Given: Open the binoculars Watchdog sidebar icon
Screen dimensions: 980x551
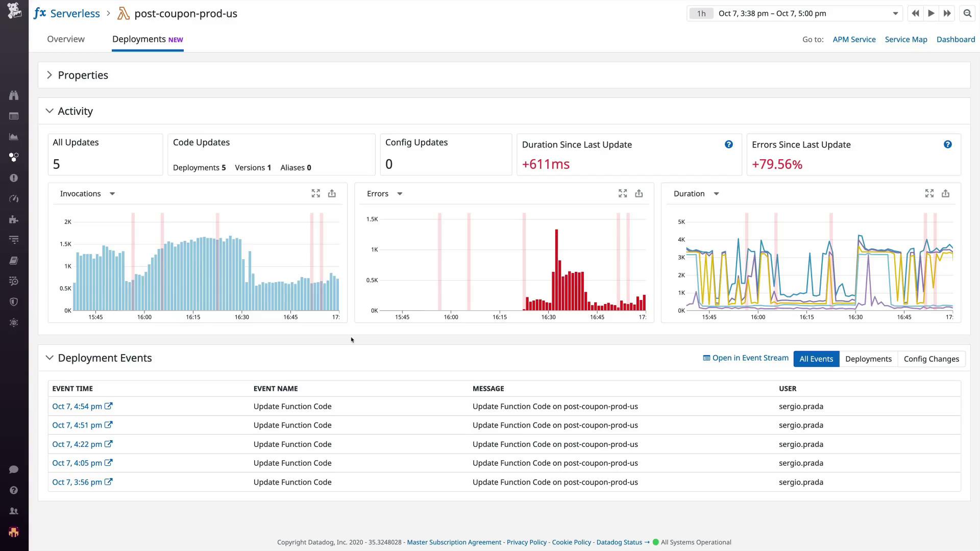Looking at the screenshot, I should tap(14, 95).
